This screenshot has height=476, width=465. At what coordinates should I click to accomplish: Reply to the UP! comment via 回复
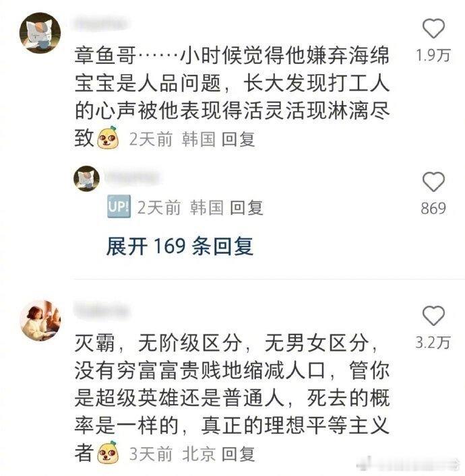tap(247, 208)
